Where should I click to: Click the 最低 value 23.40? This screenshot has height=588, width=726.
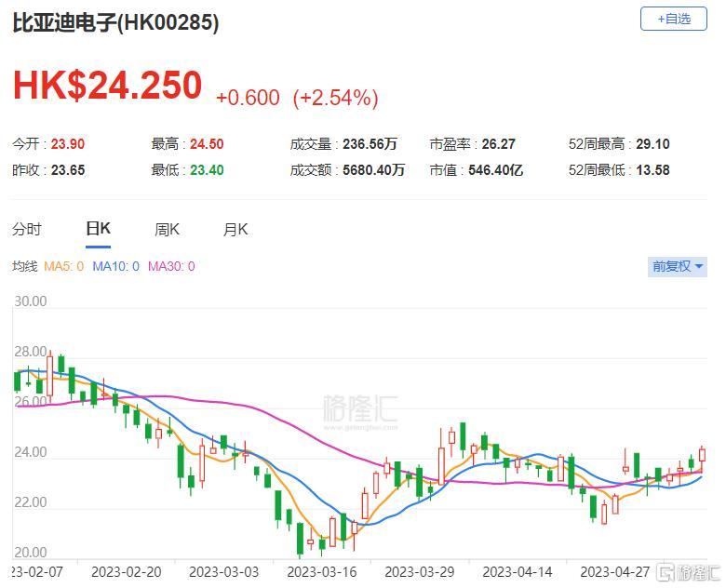[207, 170]
